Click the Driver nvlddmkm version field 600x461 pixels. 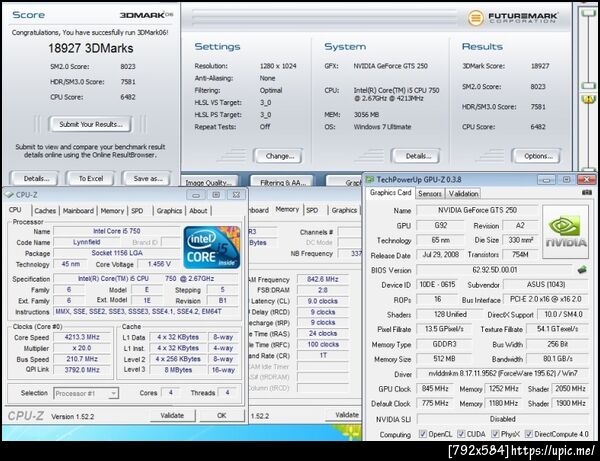tap(503, 373)
